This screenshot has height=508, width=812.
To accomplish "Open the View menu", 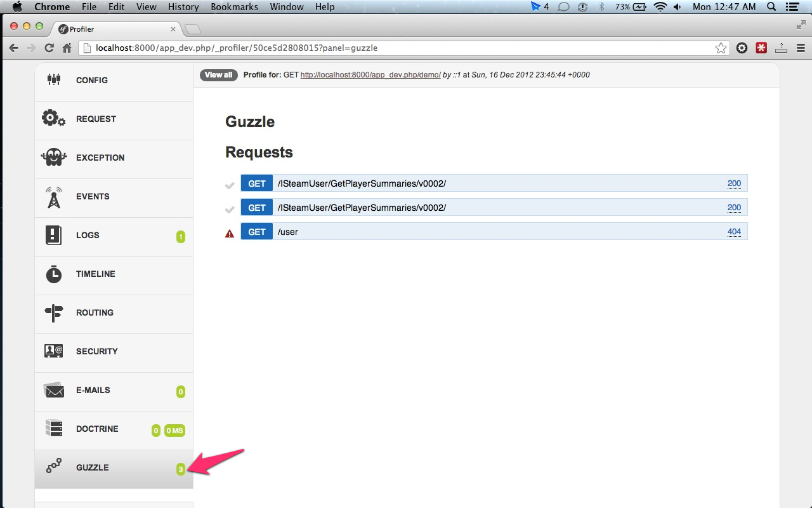I will point(147,7).
